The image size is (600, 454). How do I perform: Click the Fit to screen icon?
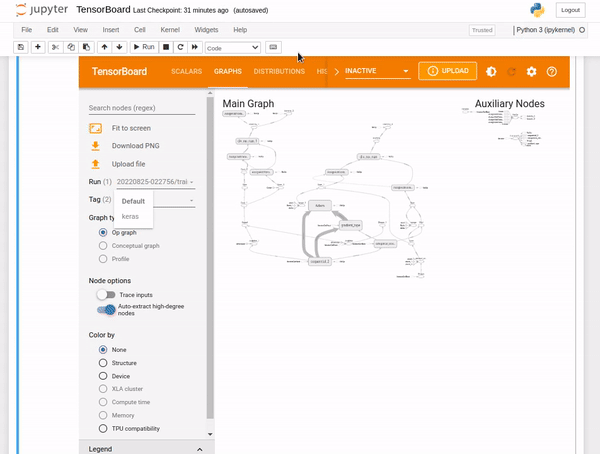tap(95, 128)
